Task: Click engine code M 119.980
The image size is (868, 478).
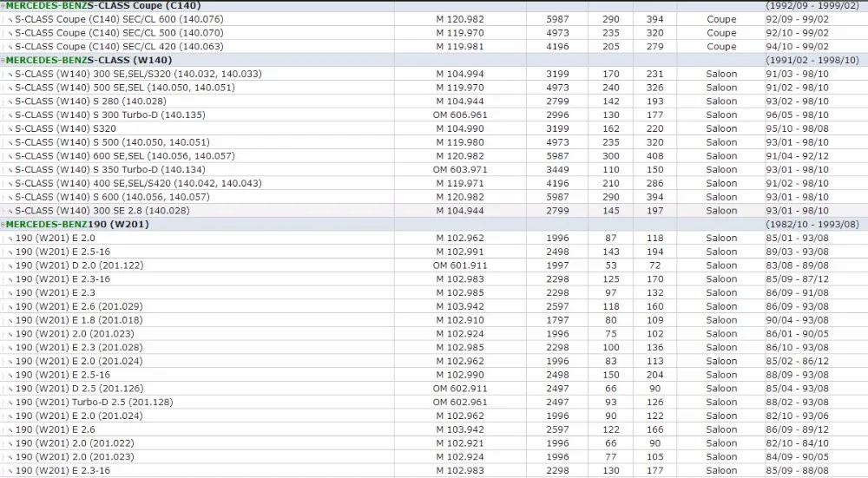Action: coord(460,142)
